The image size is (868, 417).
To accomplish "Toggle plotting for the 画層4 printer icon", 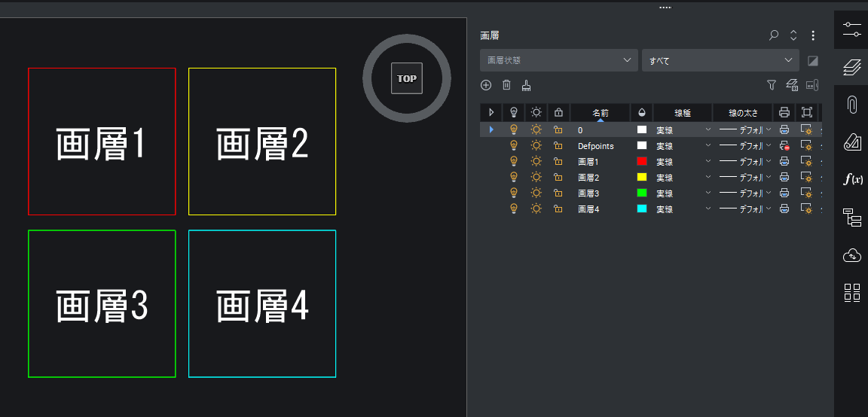I will pos(784,209).
